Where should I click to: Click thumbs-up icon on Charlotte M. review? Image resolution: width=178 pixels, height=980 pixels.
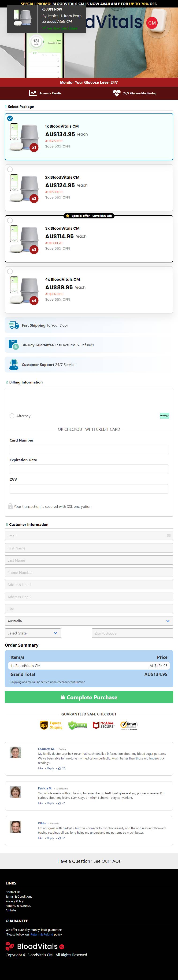[59, 768]
